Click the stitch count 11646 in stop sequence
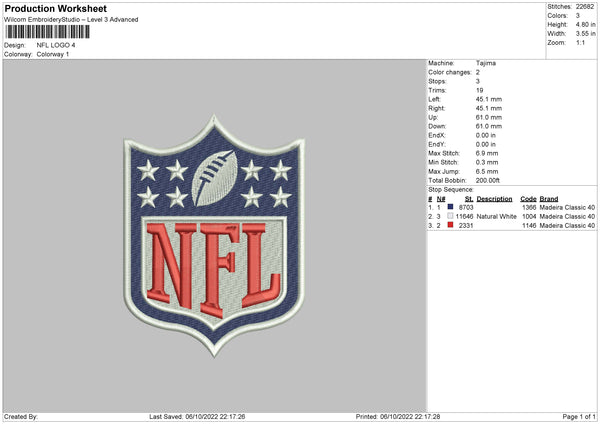Image resolution: width=600 pixels, height=424 pixels. click(465, 217)
